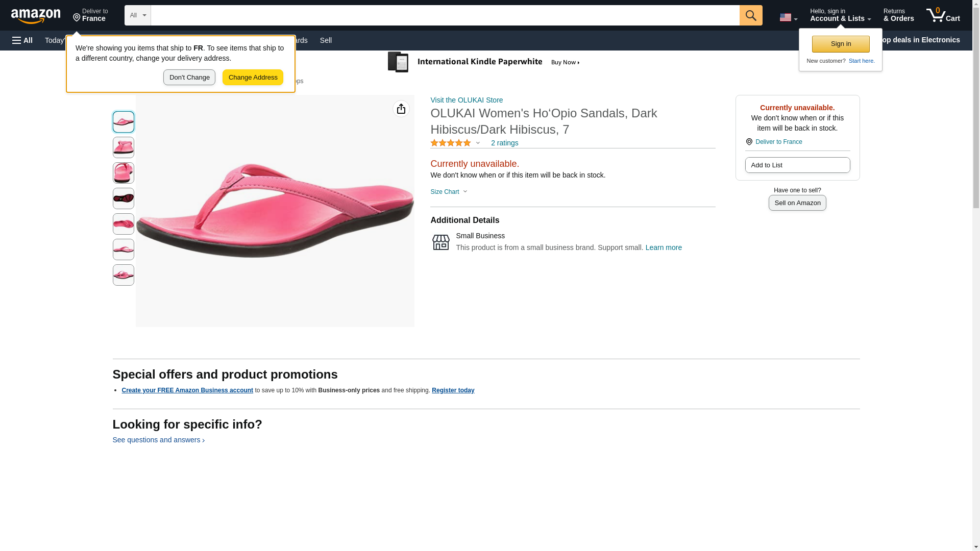This screenshot has height=551, width=980.
Task: Open the All hamburger menu
Action: pos(22,40)
